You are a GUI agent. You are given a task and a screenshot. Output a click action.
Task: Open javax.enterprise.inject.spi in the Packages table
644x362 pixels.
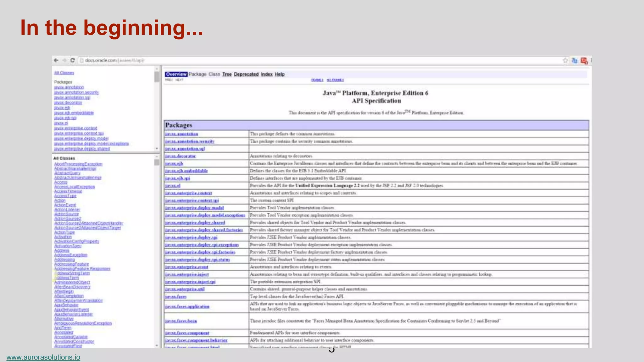pyautogui.click(x=190, y=282)
